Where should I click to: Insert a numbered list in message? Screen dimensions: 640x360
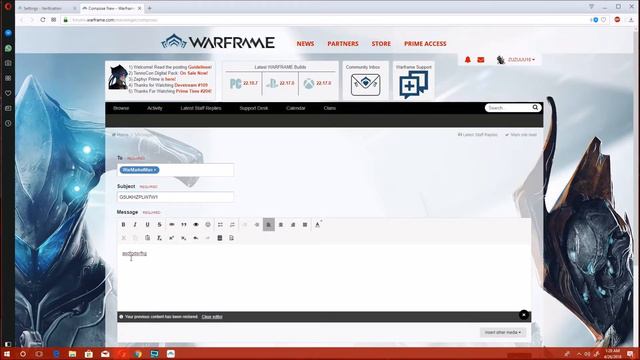pos(232,224)
